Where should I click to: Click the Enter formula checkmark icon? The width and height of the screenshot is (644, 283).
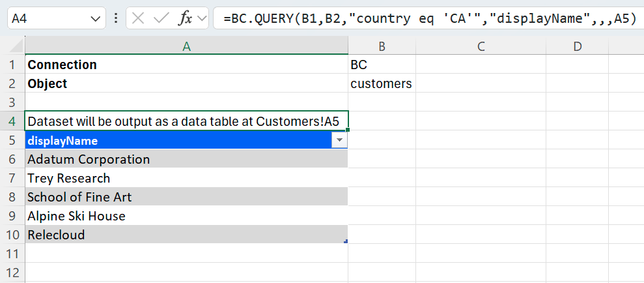161,18
